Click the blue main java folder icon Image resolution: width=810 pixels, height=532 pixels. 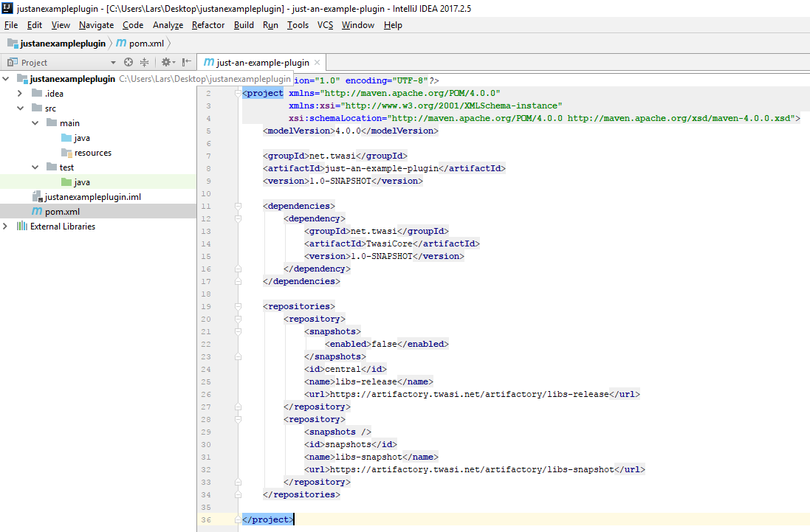(66, 138)
